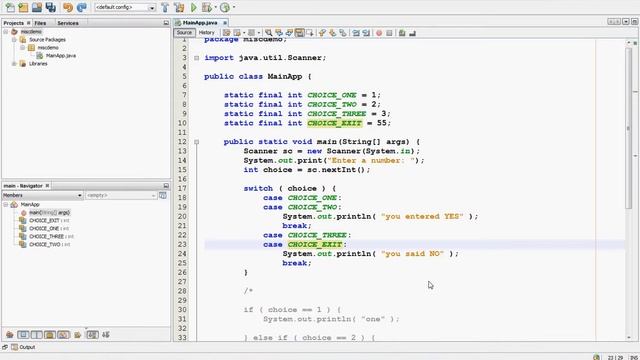The height and width of the screenshot is (360, 640).
Task: Open the Profile Project dropdown arrow
Action: (233, 7)
